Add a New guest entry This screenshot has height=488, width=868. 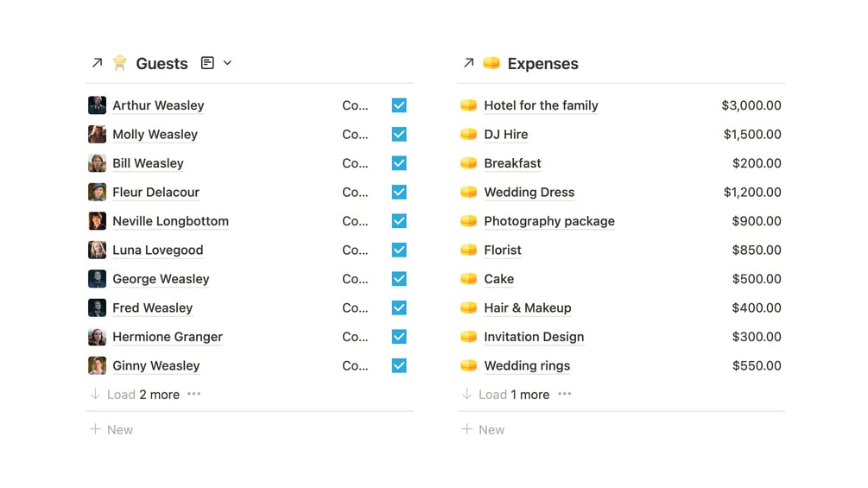[x=112, y=429]
